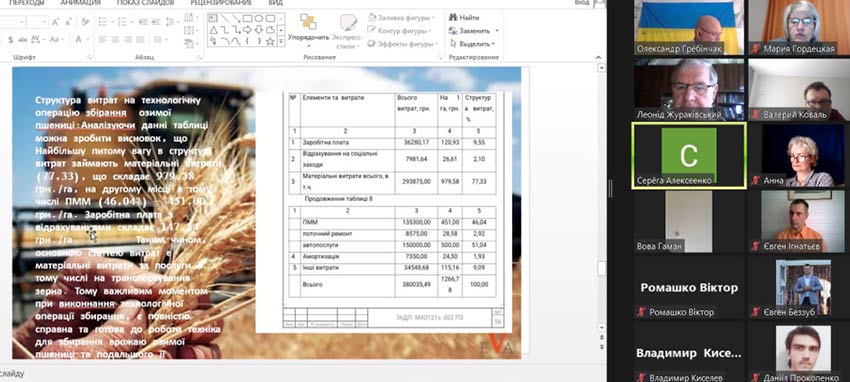Choose the triangle shape from the gallery
This screenshot has height=382, width=850.
point(214,30)
